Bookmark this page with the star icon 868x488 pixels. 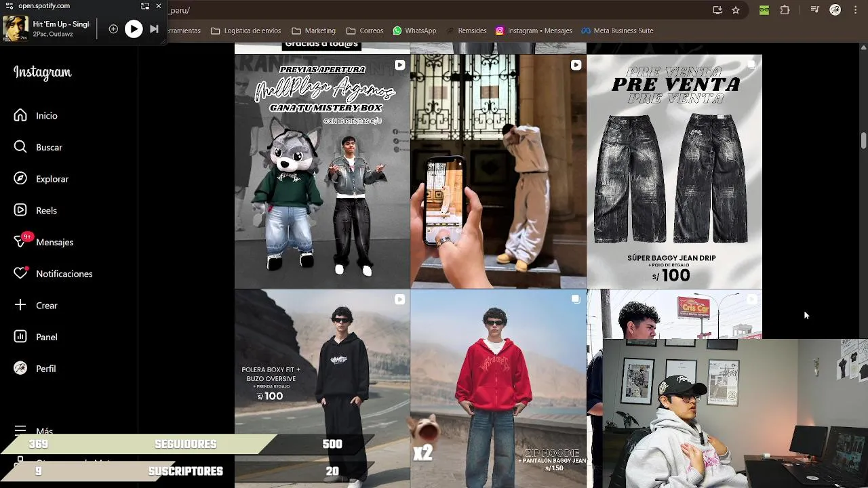[x=736, y=10]
